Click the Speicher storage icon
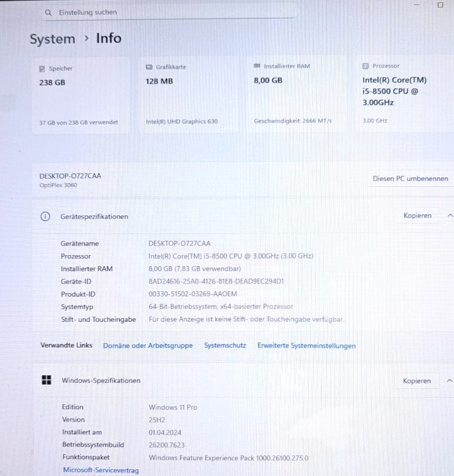The image size is (454, 476). pos(42,69)
